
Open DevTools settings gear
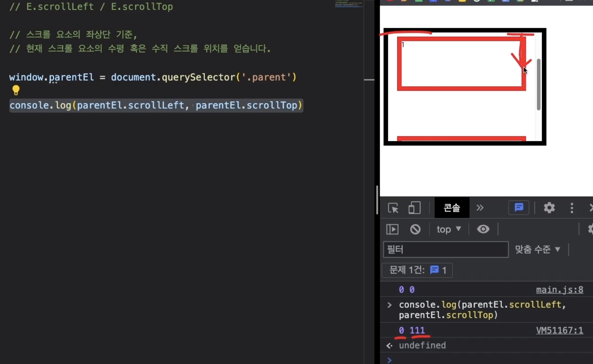[x=549, y=208]
